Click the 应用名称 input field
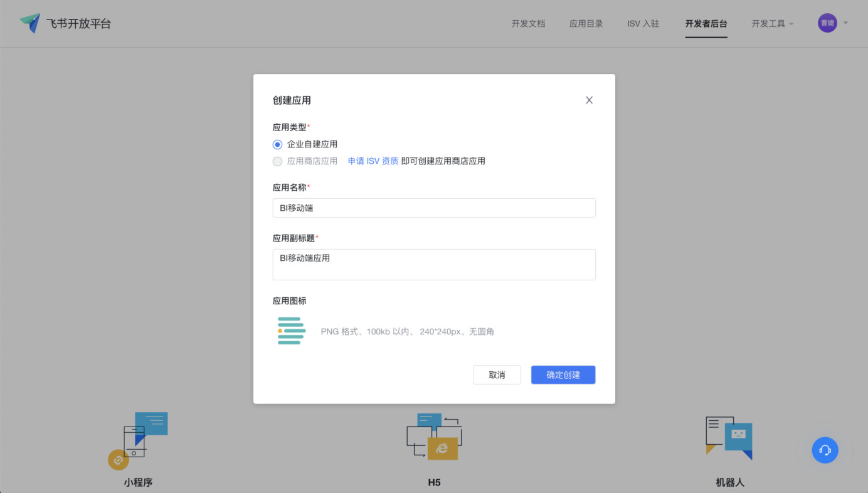Screen dimensions: 868x493 [434, 208]
